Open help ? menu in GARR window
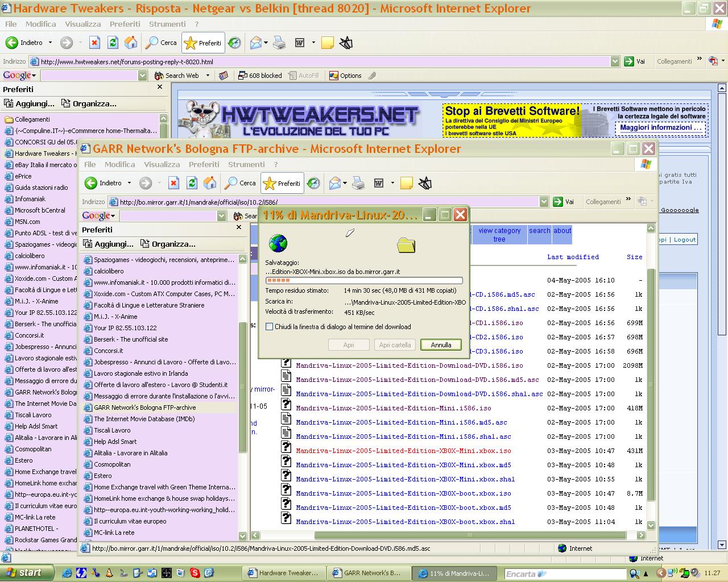 point(276,164)
